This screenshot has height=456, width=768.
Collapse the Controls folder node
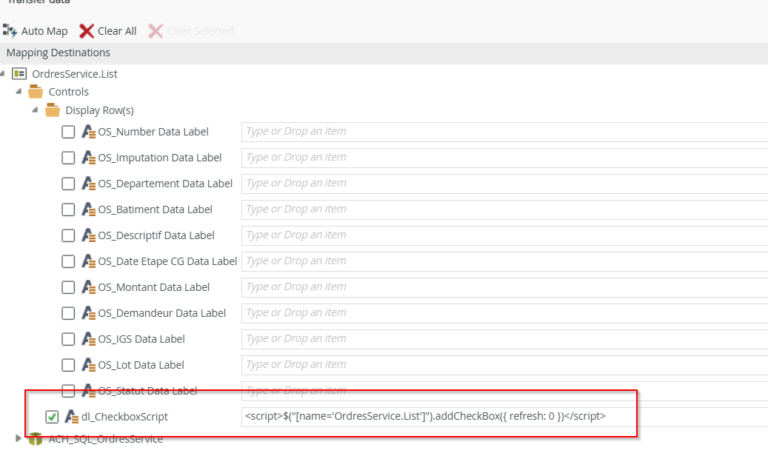coord(19,92)
